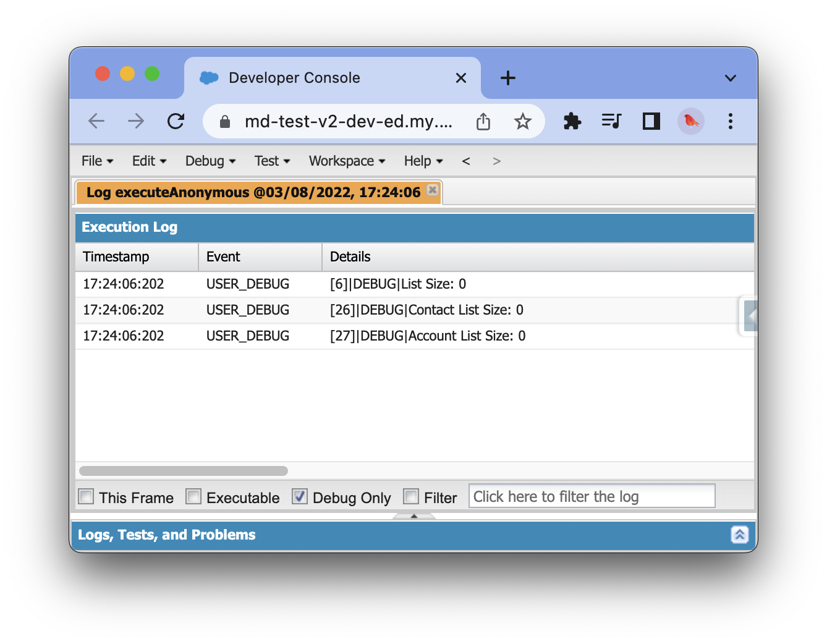Viewport: 827px width, 644px height.
Task: Click the filter the log text field
Action: (592, 496)
